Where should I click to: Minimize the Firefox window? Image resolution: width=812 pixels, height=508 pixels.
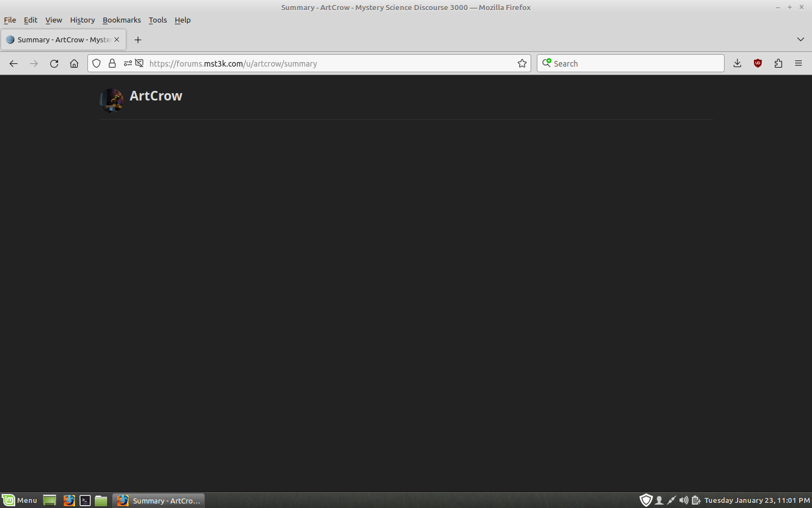point(778,7)
